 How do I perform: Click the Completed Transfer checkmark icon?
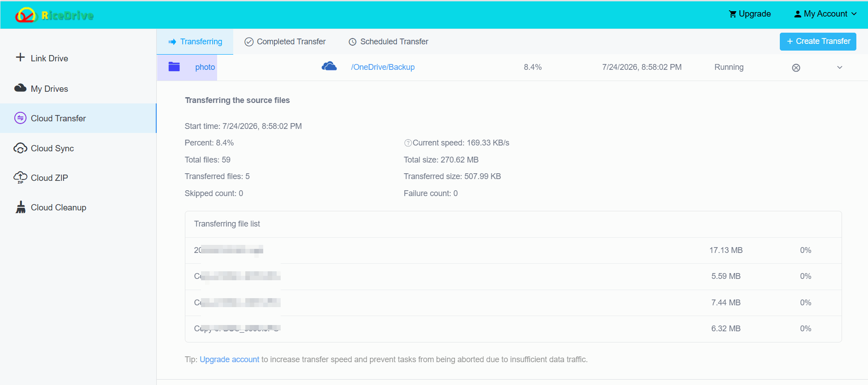click(249, 42)
